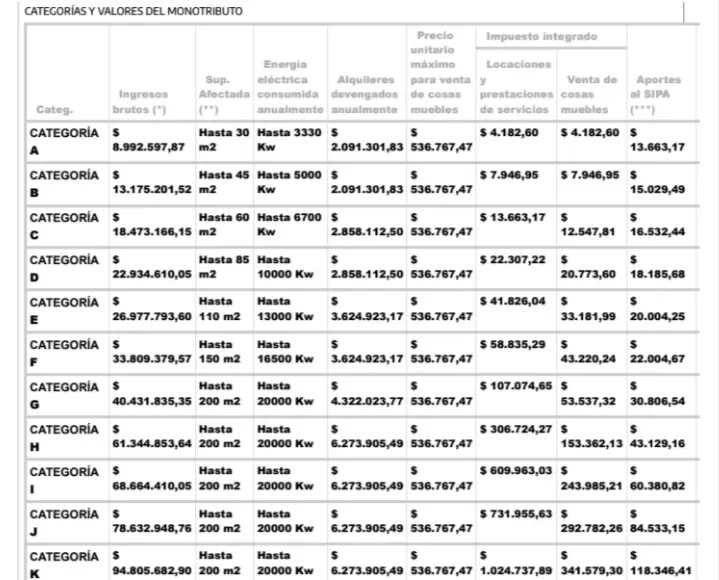This screenshot has height=580, width=719.
Task: Click services tax '$ 306.724,27'
Action: pyautogui.click(x=516, y=430)
